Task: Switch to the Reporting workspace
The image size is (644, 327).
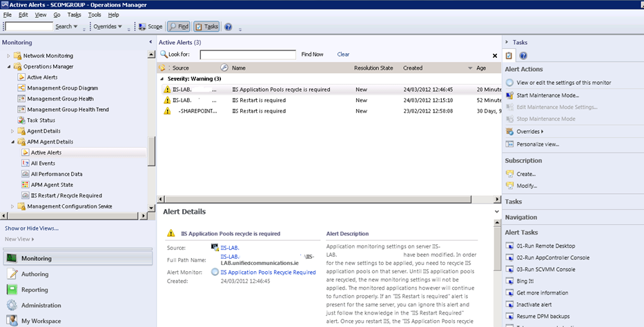Action: (x=35, y=290)
